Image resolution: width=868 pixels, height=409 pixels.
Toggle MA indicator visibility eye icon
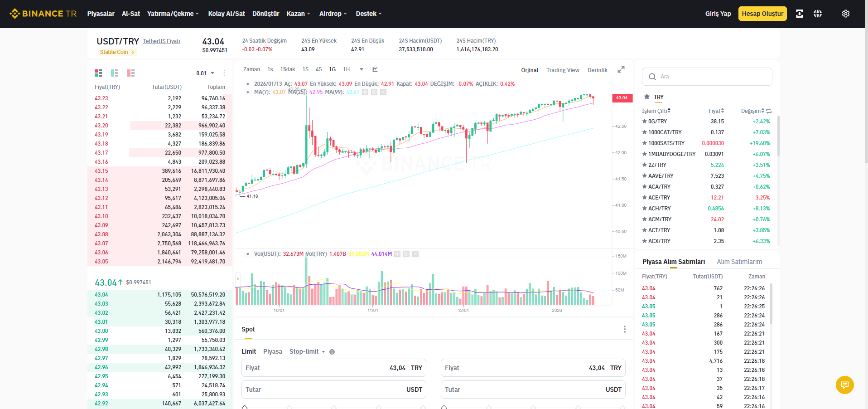click(x=365, y=92)
